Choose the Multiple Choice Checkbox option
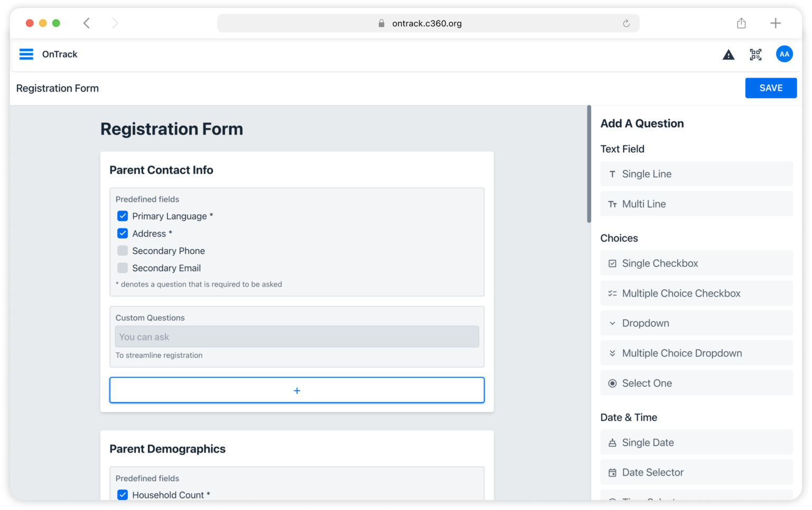 click(x=696, y=293)
